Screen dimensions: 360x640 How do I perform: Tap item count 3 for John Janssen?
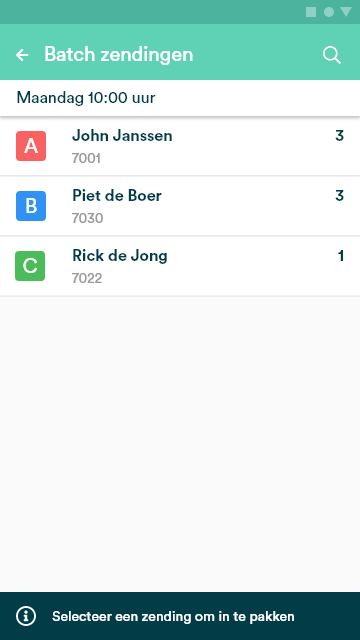340,136
